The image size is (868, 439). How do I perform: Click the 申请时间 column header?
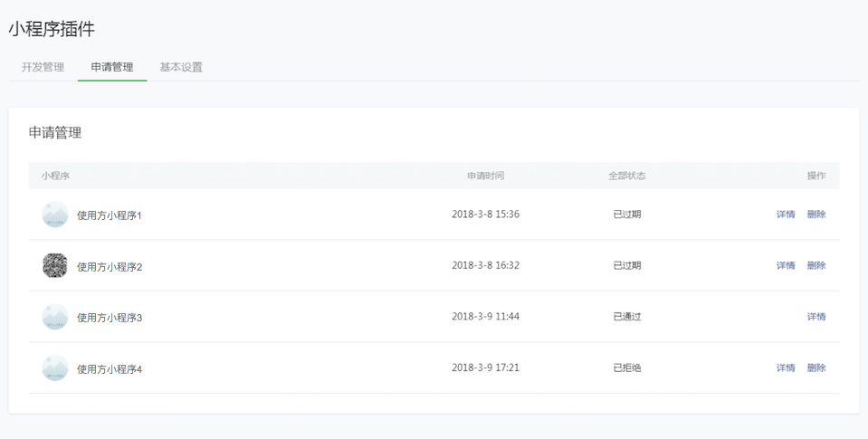[x=485, y=176]
